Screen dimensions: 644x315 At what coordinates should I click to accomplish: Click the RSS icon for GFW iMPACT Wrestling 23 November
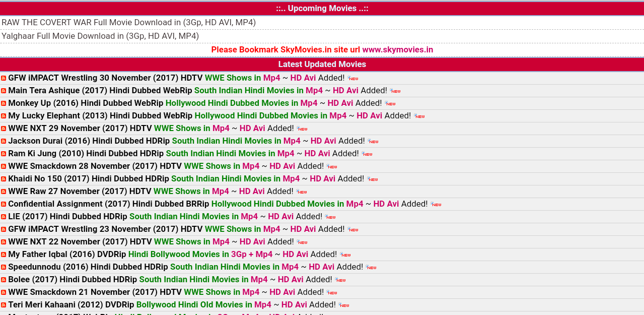(4, 229)
